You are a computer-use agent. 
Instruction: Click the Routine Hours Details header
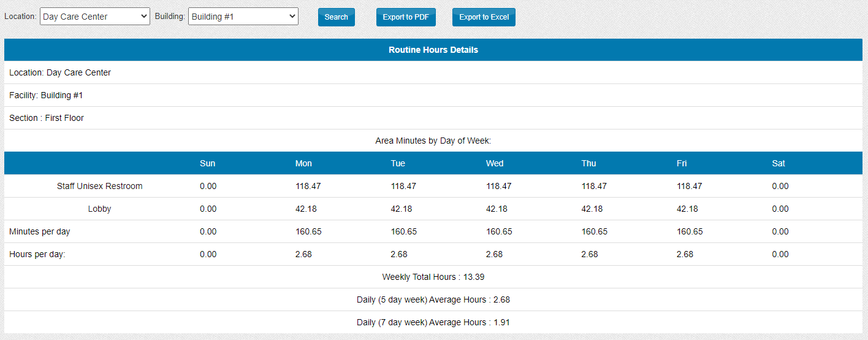coord(433,50)
